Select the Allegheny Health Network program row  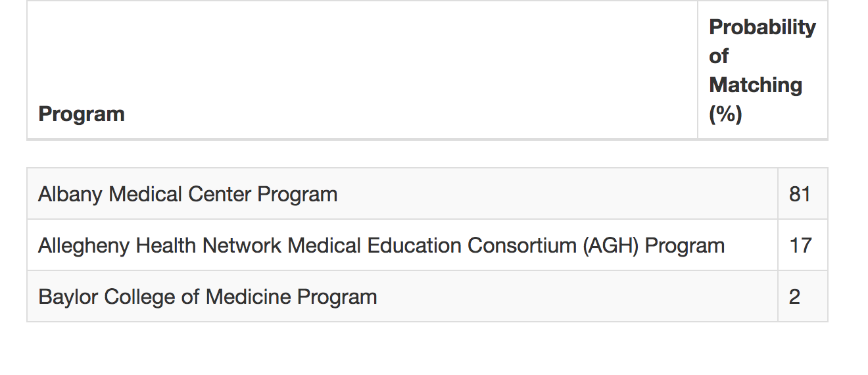pos(401,245)
